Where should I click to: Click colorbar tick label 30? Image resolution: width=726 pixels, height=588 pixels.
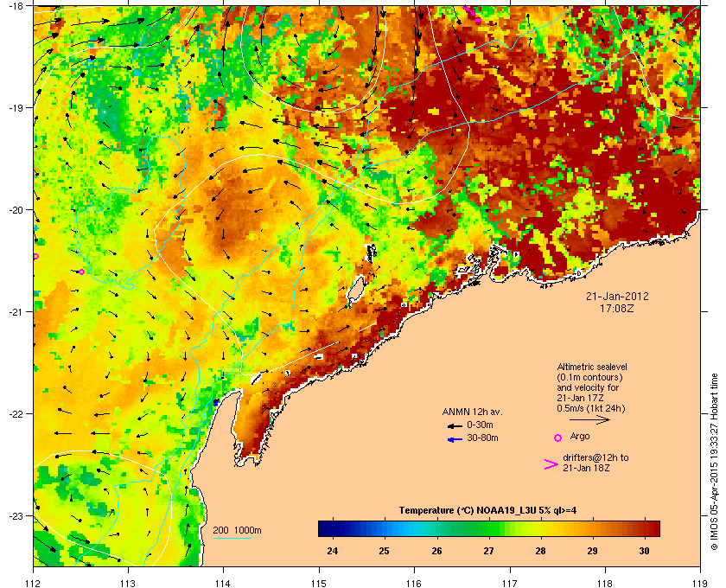click(x=644, y=551)
